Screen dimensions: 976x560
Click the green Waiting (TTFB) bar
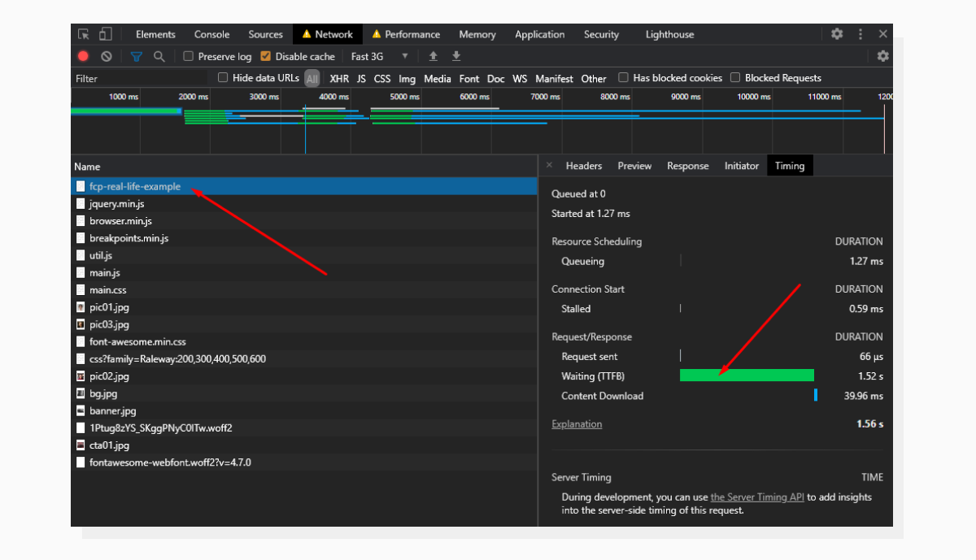(x=747, y=375)
